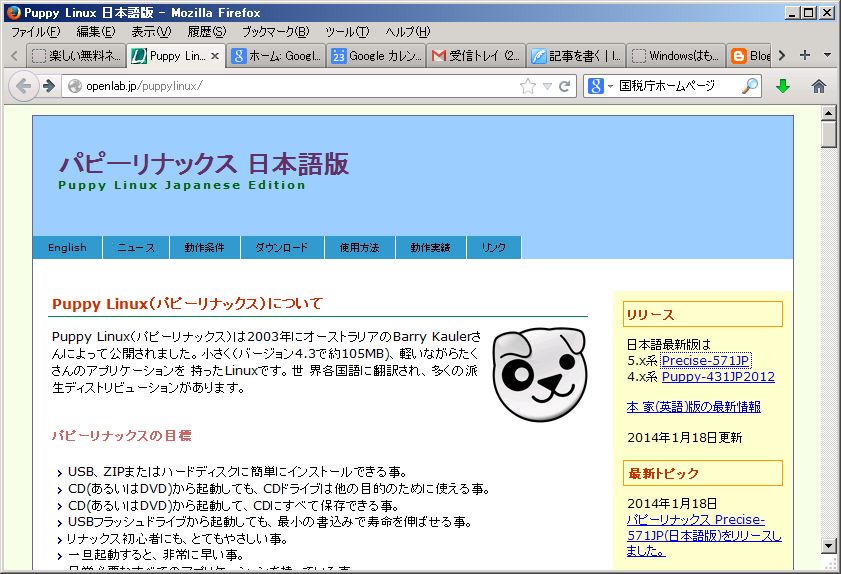Switch to the Google カレンダー tab
The width and height of the screenshot is (841, 574).
click(x=376, y=56)
